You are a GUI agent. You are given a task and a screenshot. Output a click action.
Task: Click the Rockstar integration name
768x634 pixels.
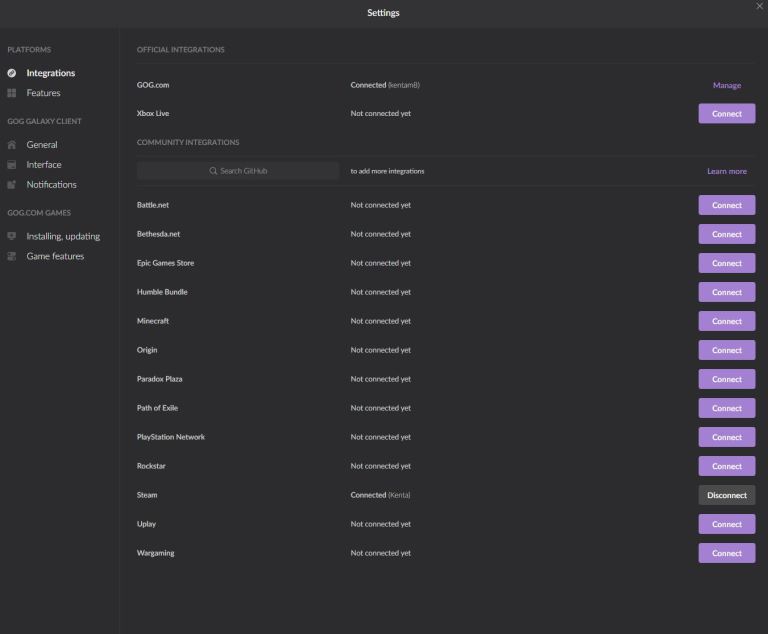pos(151,465)
